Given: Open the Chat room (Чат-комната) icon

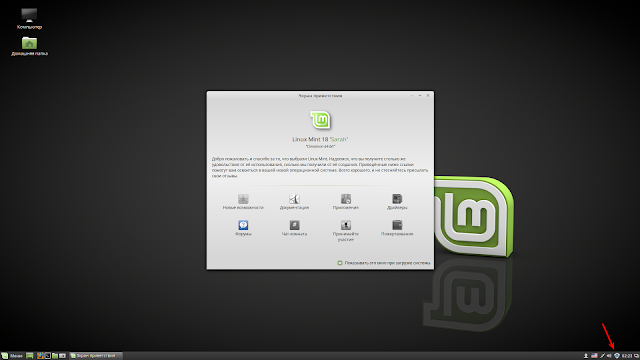Looking at the screenshot, I should (x=294, y=228).
